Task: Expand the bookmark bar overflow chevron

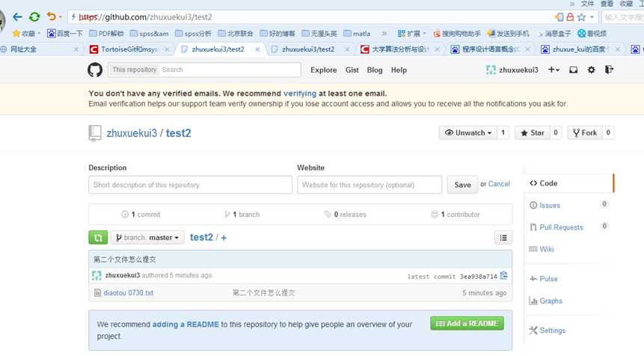Action: point(384,34)
